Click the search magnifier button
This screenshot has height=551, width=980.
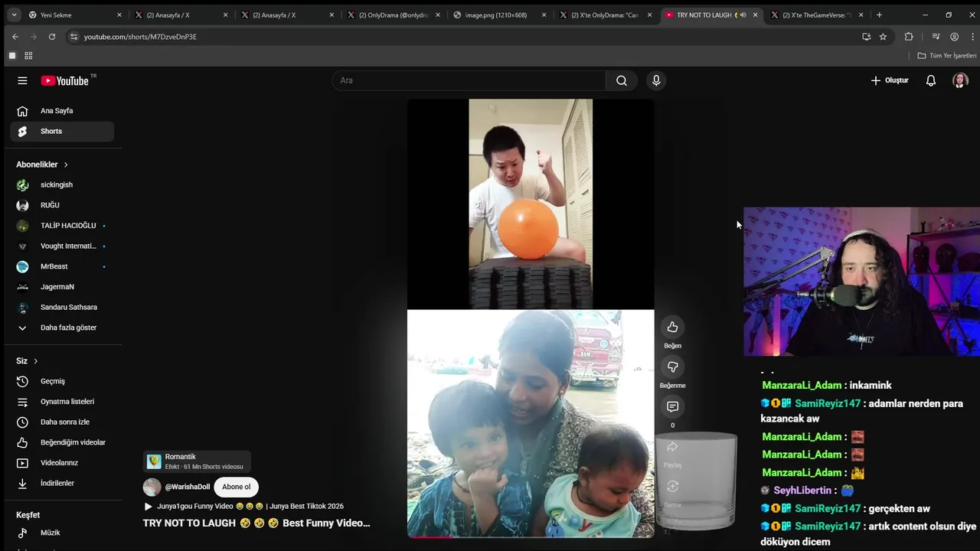(622, 80)
